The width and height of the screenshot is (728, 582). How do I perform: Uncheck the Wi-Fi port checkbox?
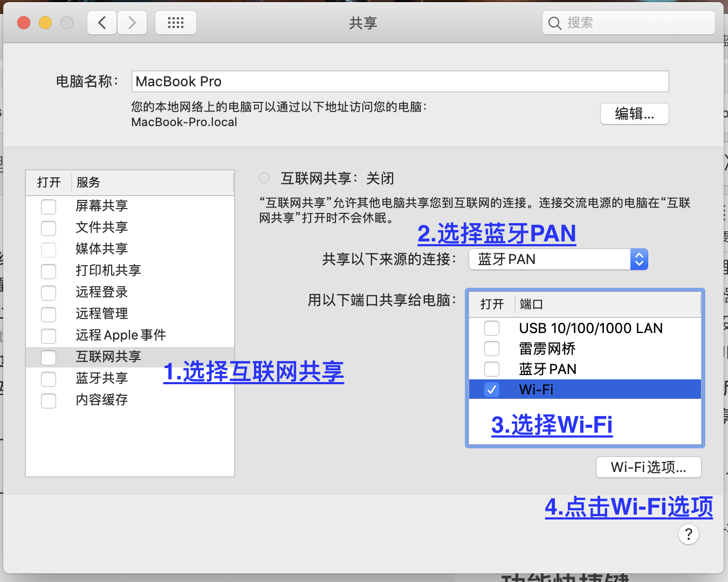pyautogui.click(x=492, y=390)
